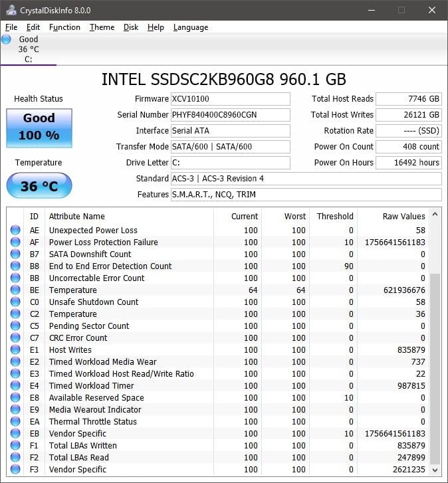Click the status orb for EB Vendor Specific
Image resolution: width=448 pixels, height=483 pixels.
15,433
